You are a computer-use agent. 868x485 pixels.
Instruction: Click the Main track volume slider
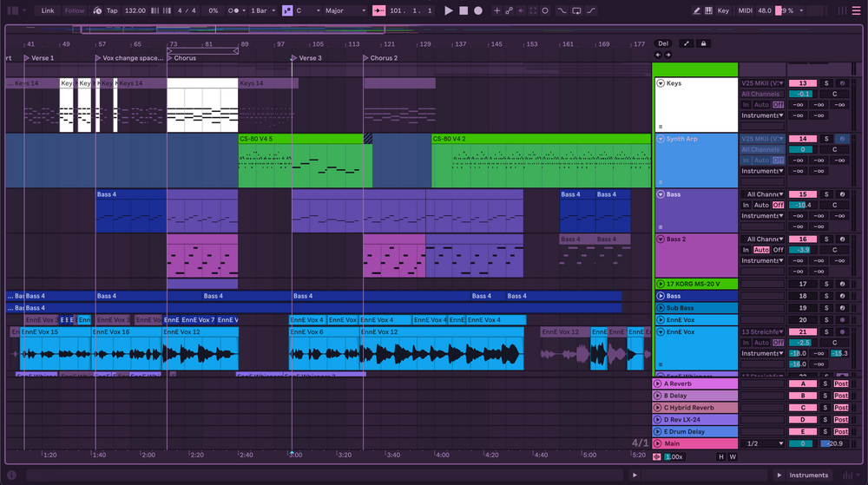tap(803, 443)
